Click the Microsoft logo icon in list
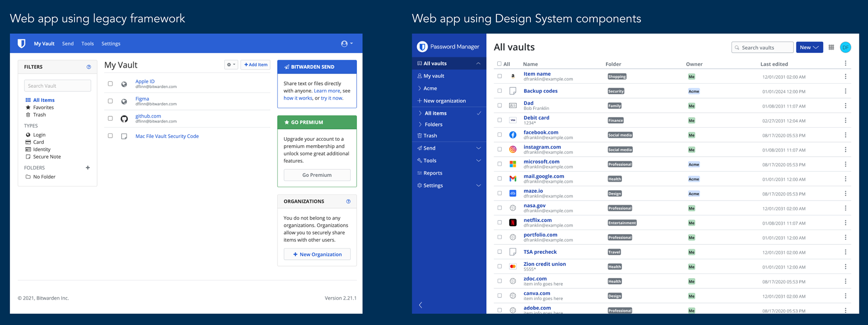This screenshot has height=325, width=868. [x=513, y=164]
